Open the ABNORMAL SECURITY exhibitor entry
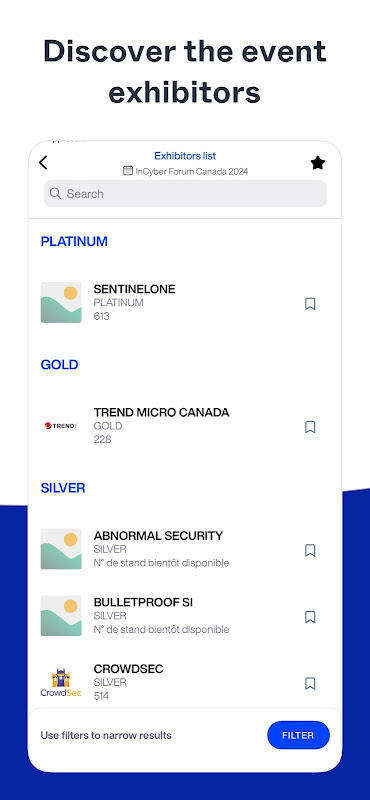Viewport: 370px width, 800px height. tap(185, 549)
